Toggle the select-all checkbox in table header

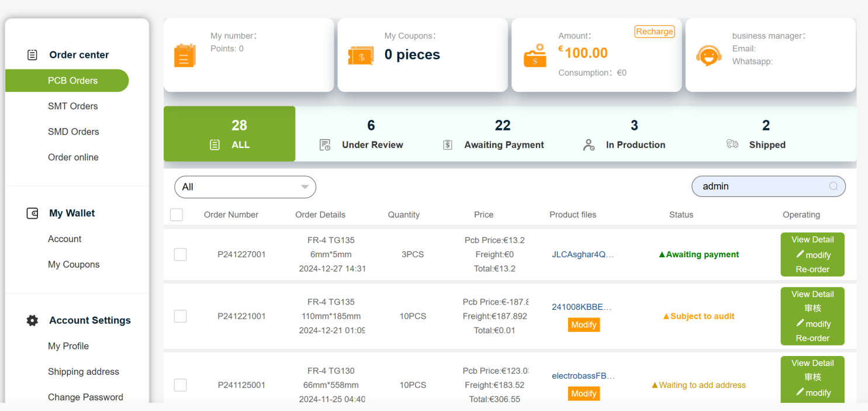click(177, 215)
